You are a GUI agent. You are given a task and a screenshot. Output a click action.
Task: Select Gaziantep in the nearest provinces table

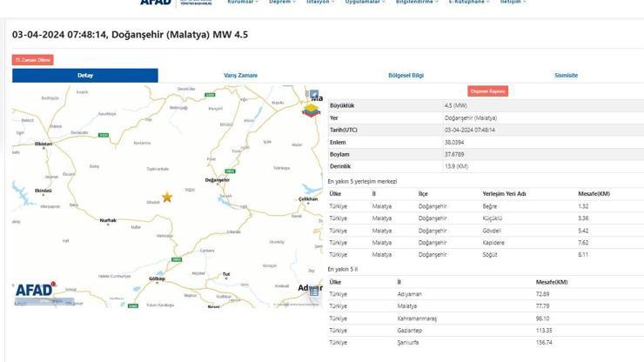[x=410, y=331]
